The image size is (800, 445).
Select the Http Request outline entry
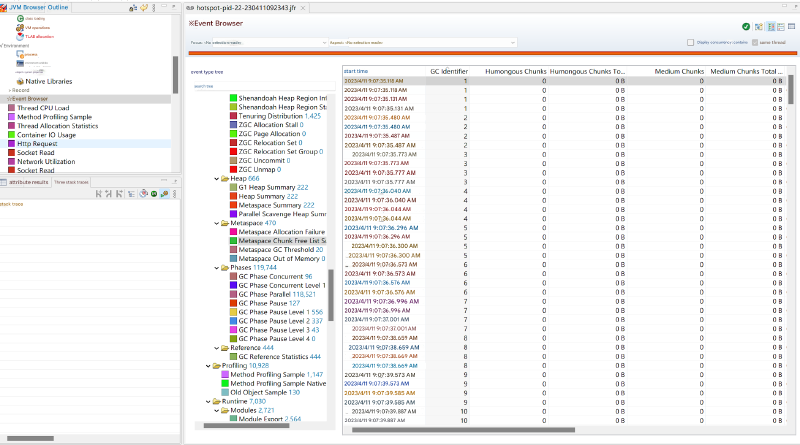pos(39,144)
